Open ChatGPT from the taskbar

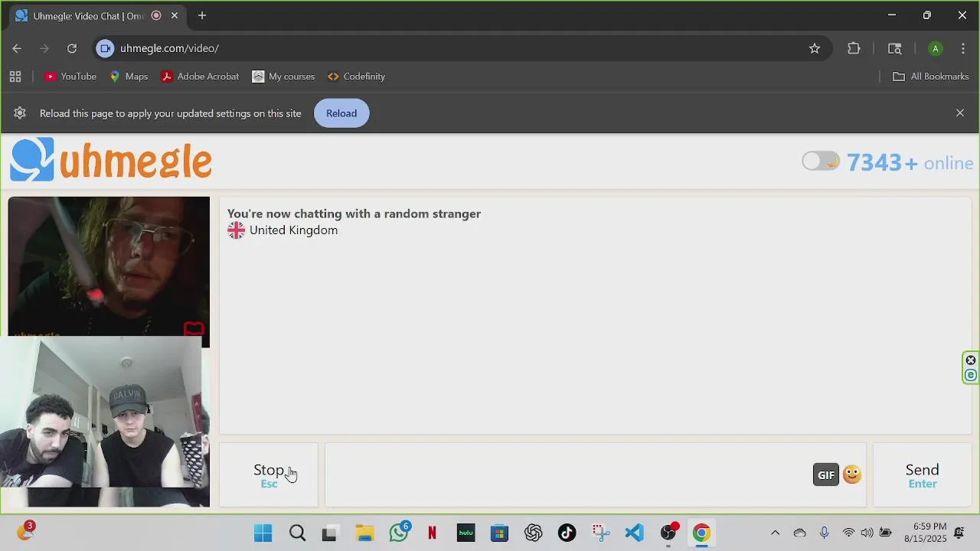533,533
